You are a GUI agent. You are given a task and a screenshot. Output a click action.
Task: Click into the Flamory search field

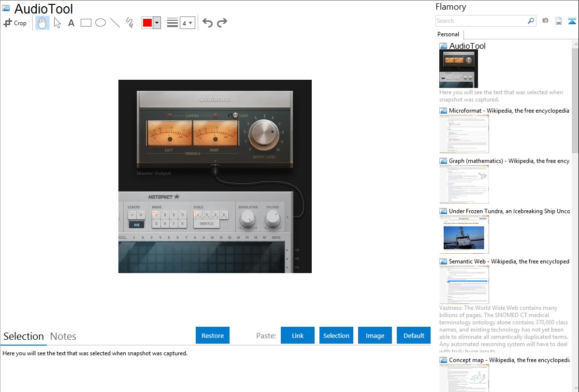[x=481, y=21]
